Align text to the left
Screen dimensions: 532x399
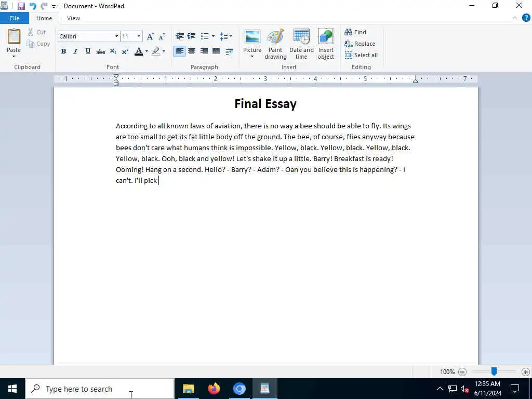(179, 51)
